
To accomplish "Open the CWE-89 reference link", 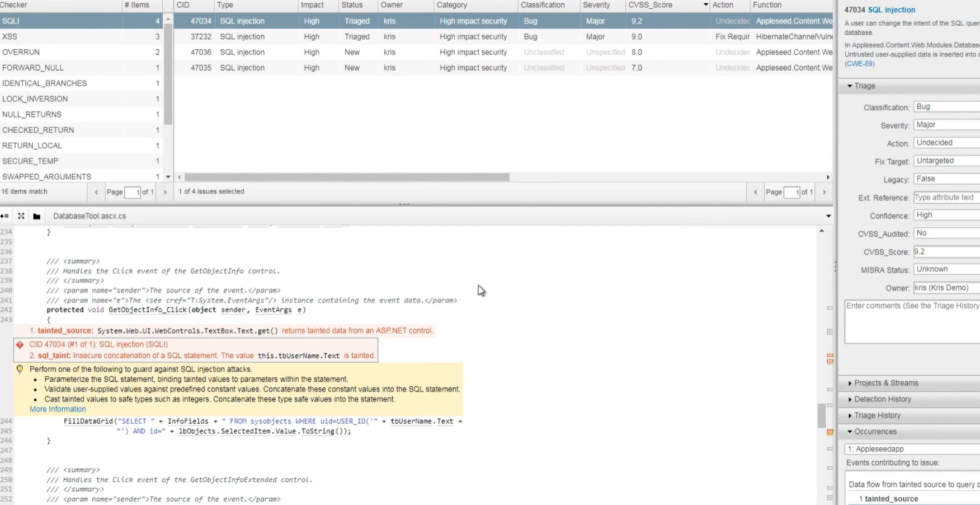I will [860, 63].
